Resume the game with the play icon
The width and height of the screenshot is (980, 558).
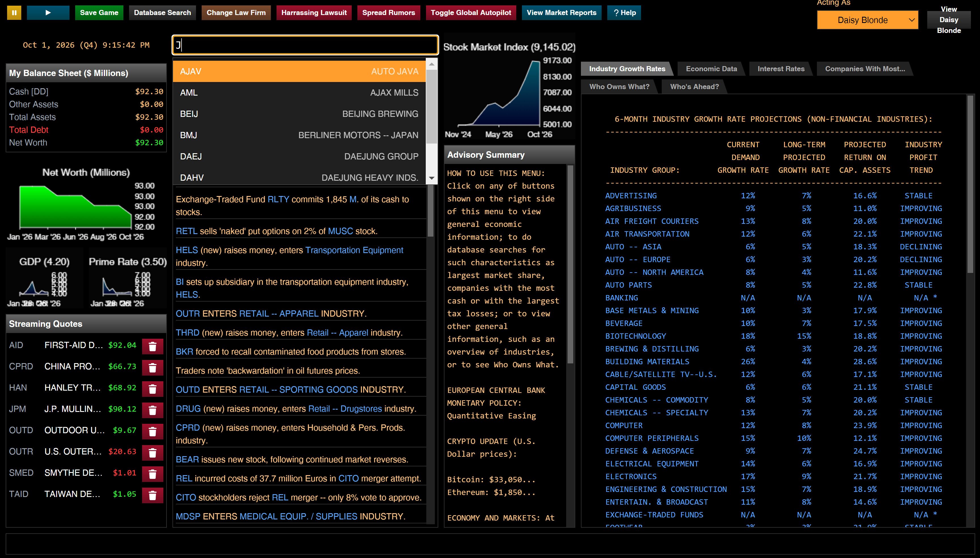[x=48, y=13]
